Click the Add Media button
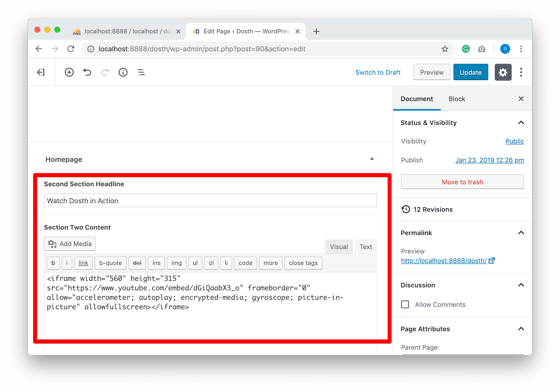The width and height of the screenshot is (560, 392). click(x=70, y=244)
